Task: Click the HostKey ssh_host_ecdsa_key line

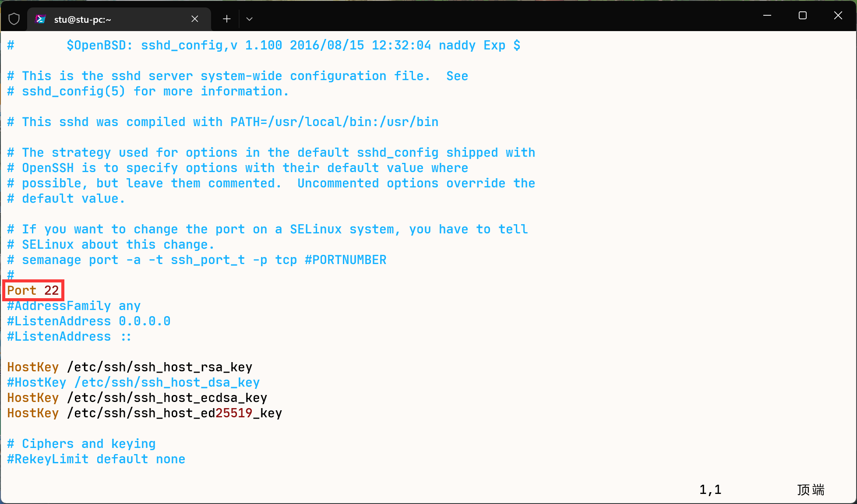Action: (137, 398)
